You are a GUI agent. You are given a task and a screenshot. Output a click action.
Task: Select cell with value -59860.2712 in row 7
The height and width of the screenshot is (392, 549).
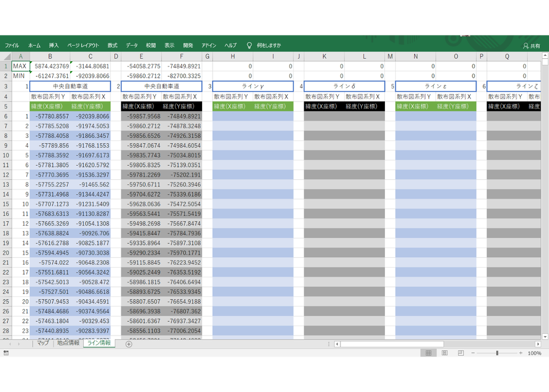(x=141, y=126)
